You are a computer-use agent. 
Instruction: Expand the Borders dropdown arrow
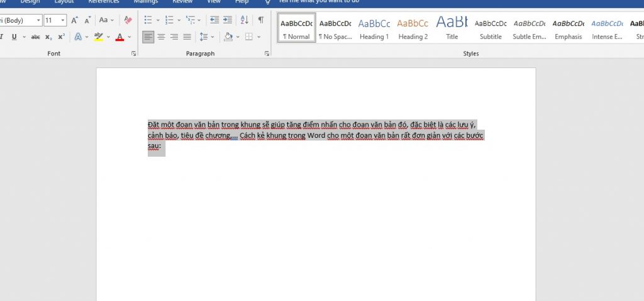click(258, 37)
